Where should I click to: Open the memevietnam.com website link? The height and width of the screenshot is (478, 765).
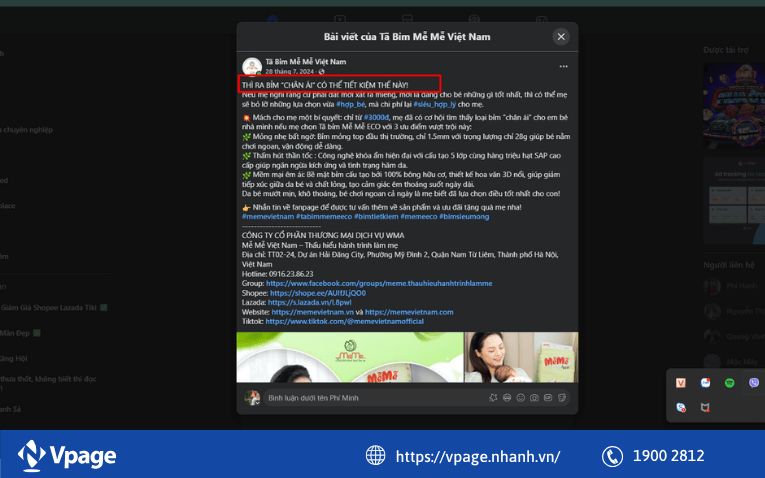[409, 312]
